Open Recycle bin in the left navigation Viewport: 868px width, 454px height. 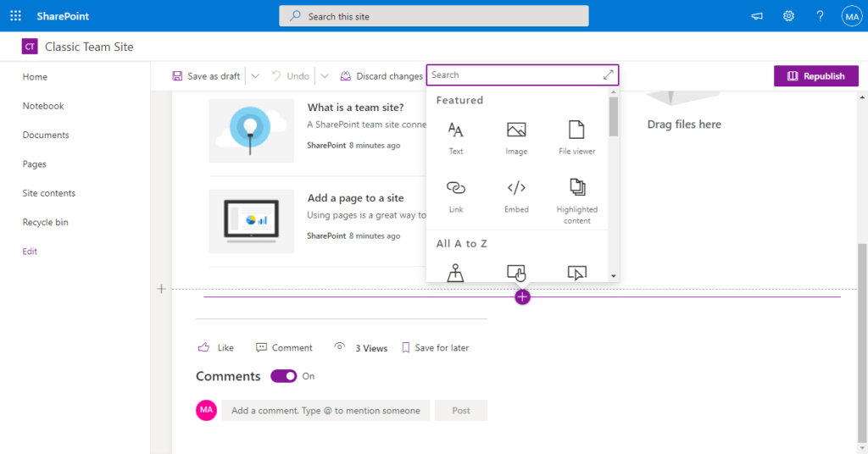tap(46, 222)
